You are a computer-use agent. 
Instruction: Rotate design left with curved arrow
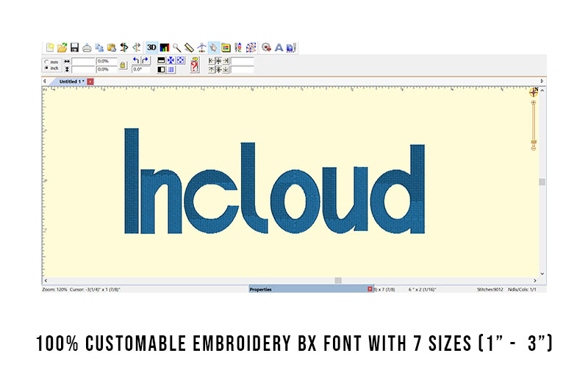coord(136,60)
